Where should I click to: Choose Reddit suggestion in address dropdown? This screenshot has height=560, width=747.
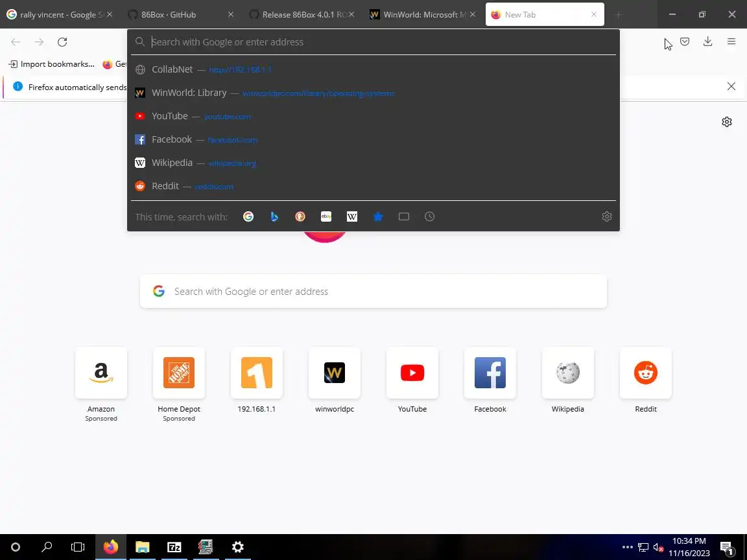(373, 186)
